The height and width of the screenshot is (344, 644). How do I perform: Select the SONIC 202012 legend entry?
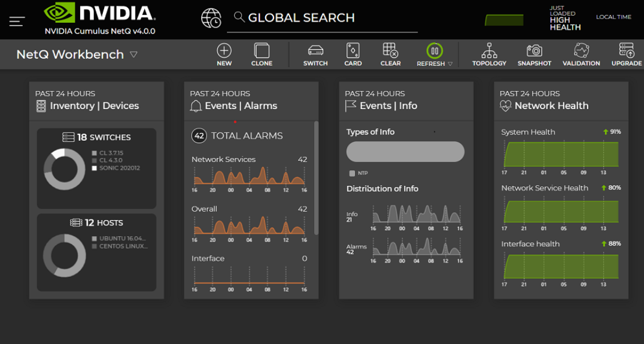pos(116,168)
